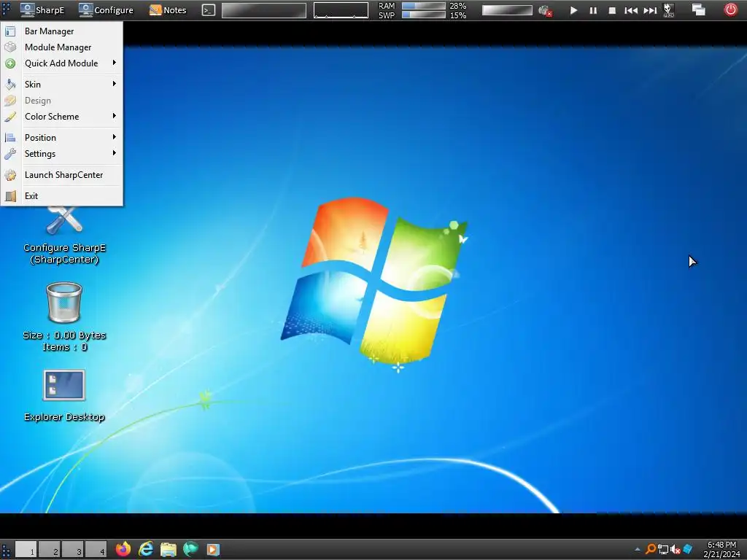Switch to virtual desktop 3
Screen dimensions: 747x560
[x=73, y=549]
